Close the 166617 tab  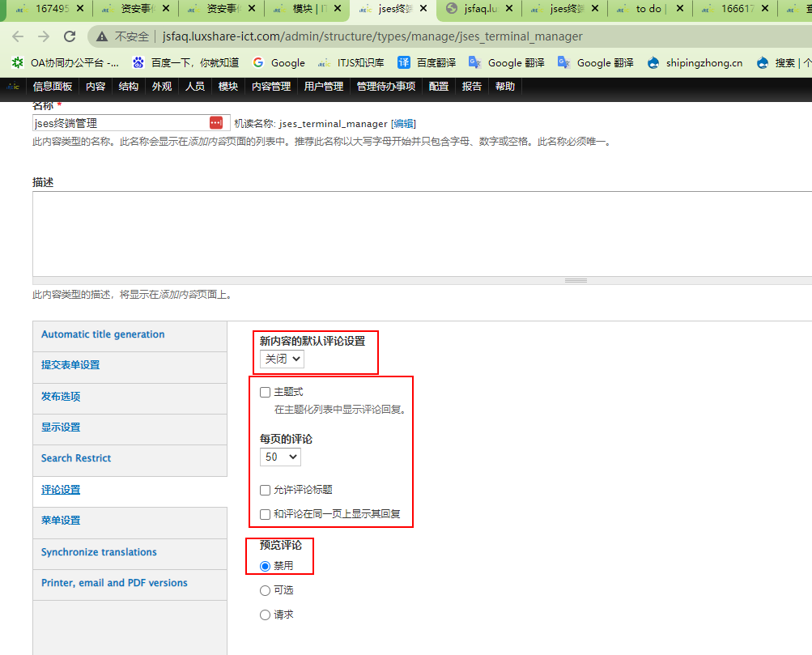[765, 8]
